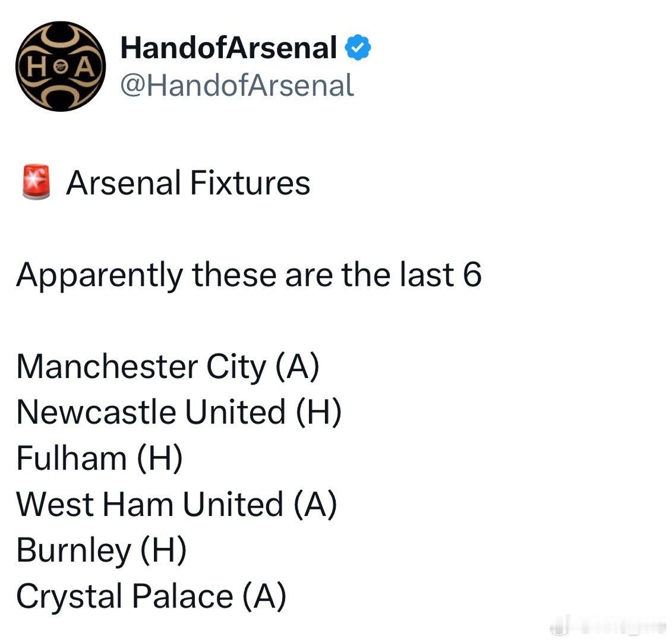Select the Arsenal Fixtures heading text
This screenshot has height=642, width=672.
(188, 183)
